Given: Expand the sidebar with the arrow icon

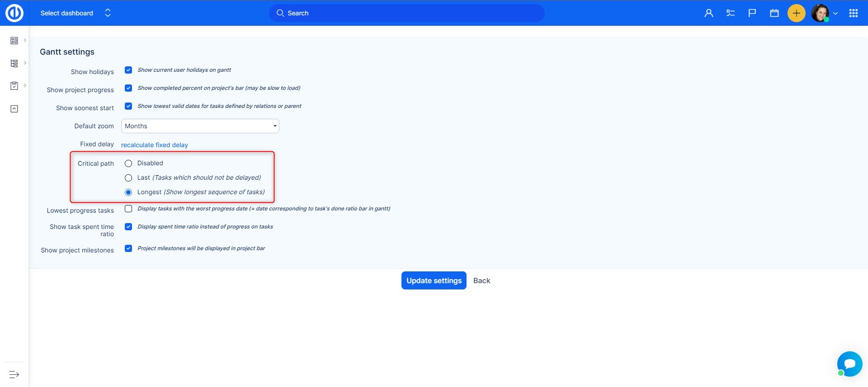Looking at the screenshot, I should (14, 374).
